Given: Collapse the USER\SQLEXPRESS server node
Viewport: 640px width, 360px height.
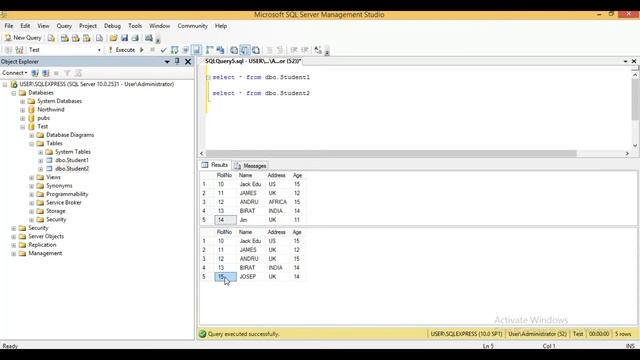Looking at the screenshot, I should pyautogui.click(x=5, y=84).
